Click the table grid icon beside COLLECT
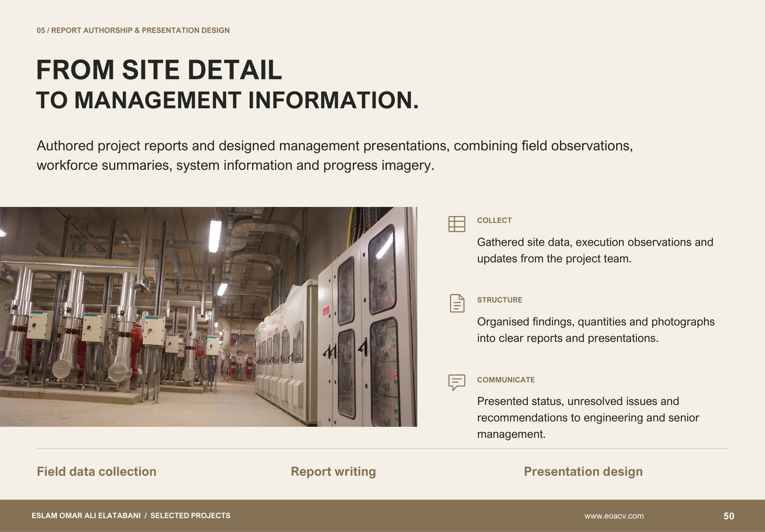Viewport: 765px width, 532px height. coord(457,224)
